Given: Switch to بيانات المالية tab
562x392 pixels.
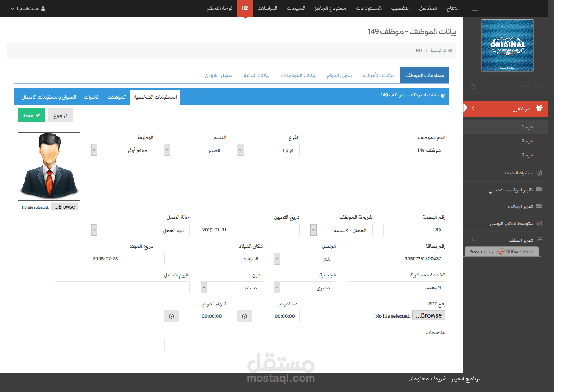Looking at the screenshot, I should pos(257,75).
